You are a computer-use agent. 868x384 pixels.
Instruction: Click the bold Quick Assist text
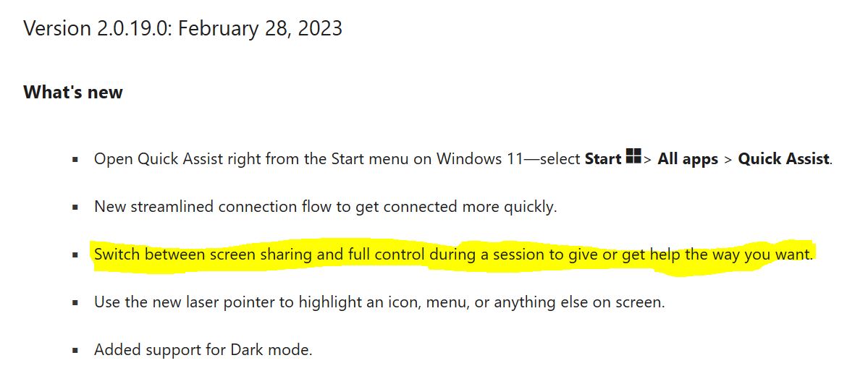pos(784,159)
